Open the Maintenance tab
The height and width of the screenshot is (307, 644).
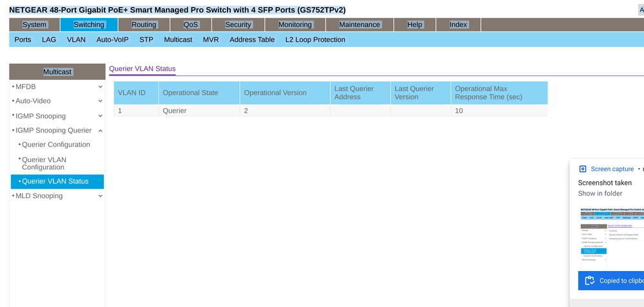(x=359, y=24)
